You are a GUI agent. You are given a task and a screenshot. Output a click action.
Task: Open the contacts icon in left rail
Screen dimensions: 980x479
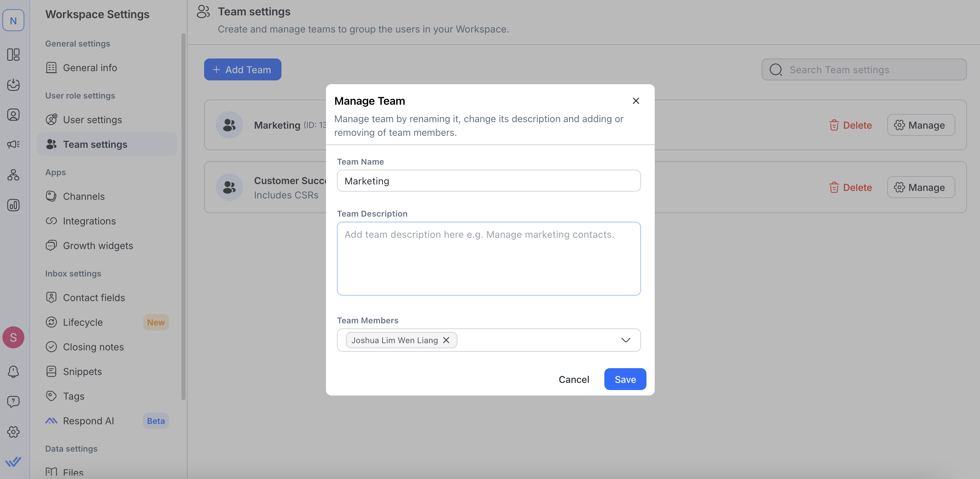pos(13,114)
